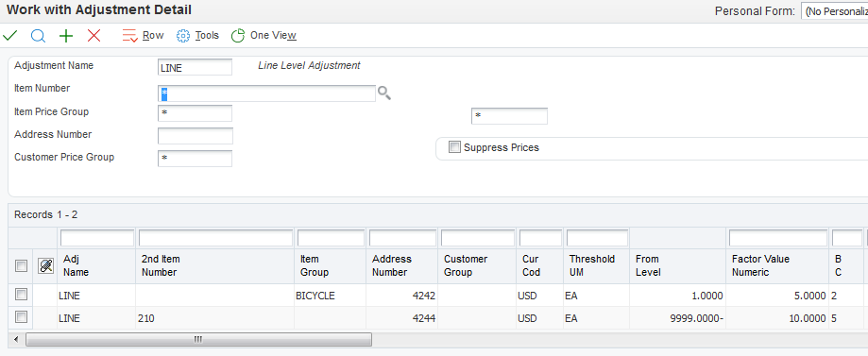Click the Item Group filter field
This screenshot has height=356, width=868.
[330, 238]
